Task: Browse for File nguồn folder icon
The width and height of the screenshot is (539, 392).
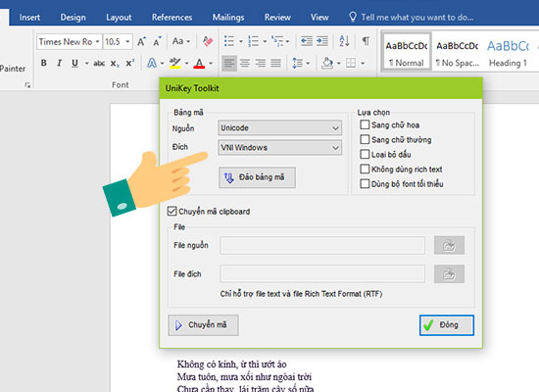Action: tap(449, 245)
